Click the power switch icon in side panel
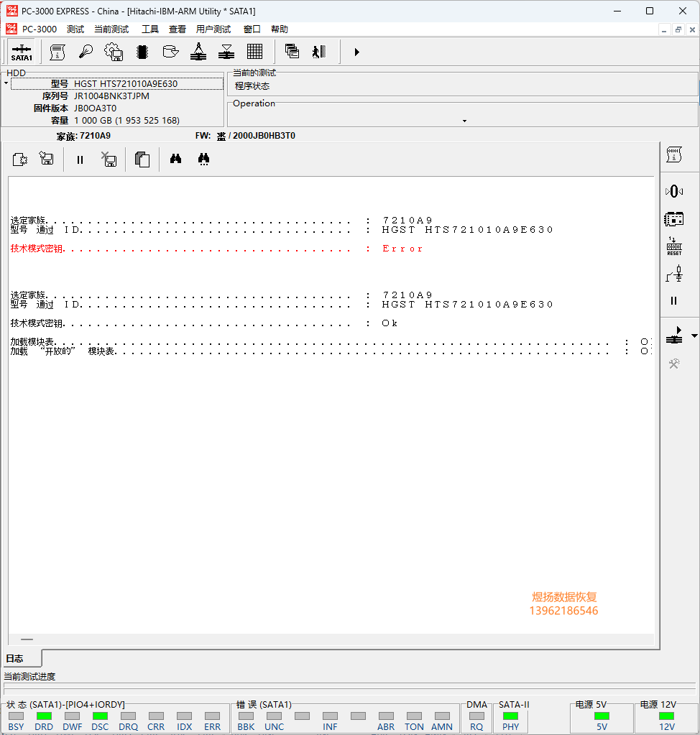 (674, 273)
